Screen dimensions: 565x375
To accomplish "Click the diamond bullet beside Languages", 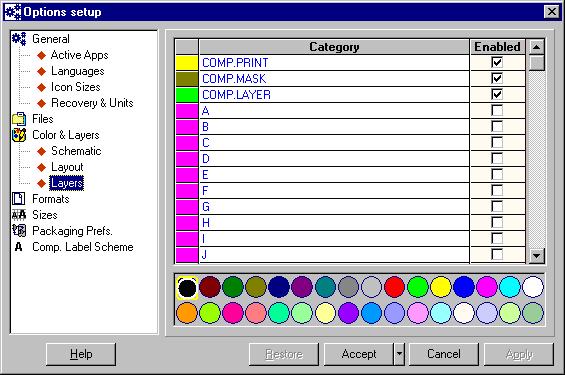I will point(41,71).
